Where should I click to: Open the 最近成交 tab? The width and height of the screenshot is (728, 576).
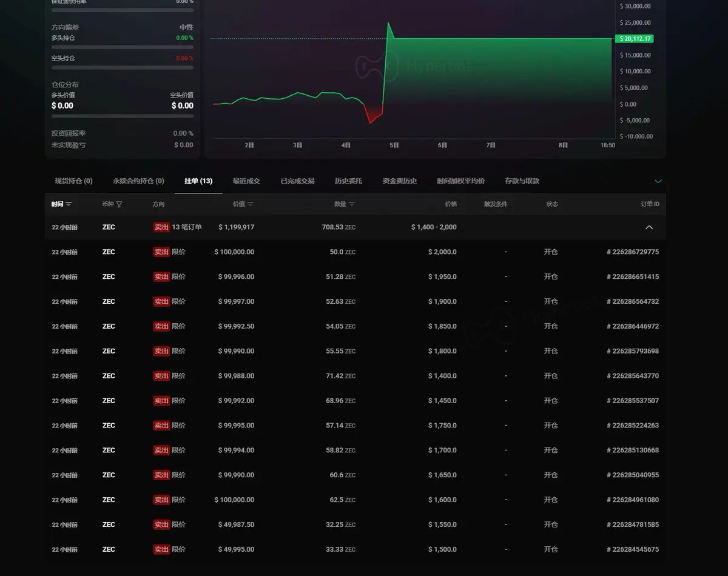tap(246, 181)
